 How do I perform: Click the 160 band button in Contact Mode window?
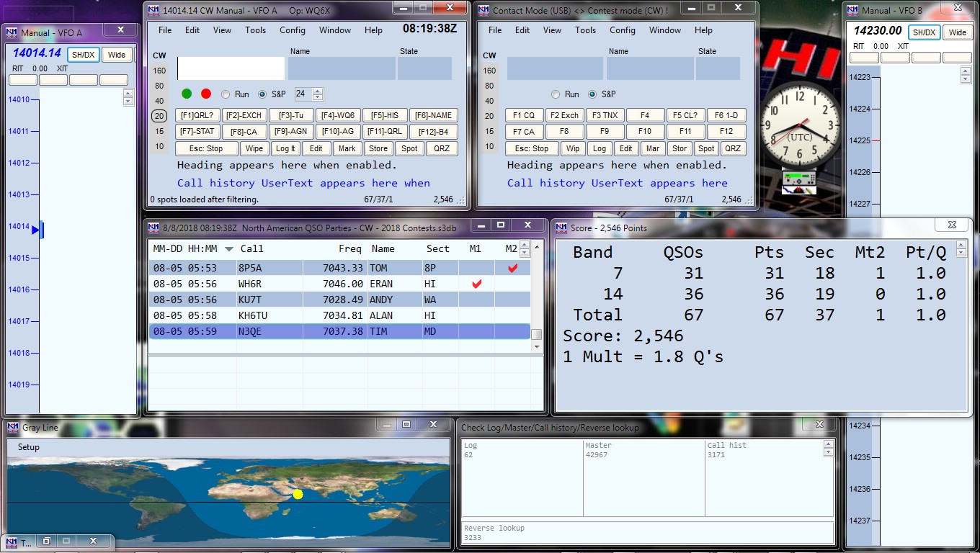(489, 71)
